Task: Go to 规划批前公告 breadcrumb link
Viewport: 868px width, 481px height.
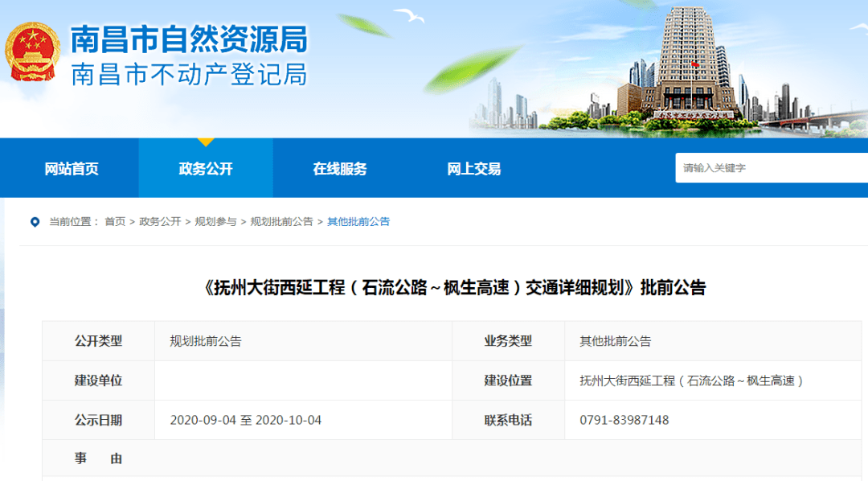Action: pos(281,222)
